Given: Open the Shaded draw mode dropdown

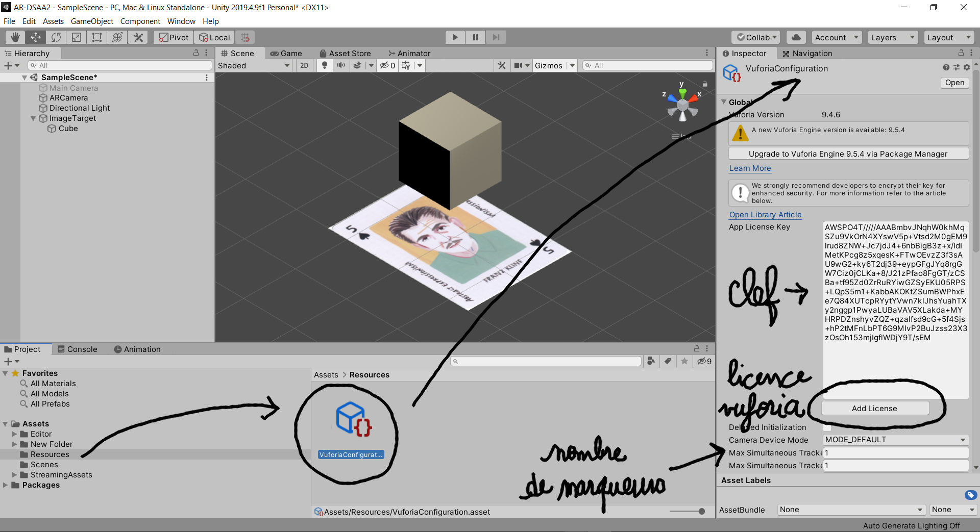Looking at the screenshot, I should pos(254,65).
